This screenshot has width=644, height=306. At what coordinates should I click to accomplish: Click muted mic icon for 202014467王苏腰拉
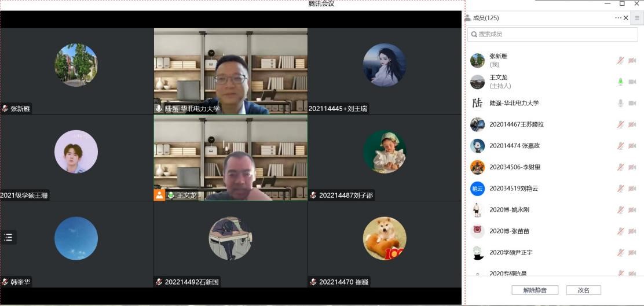(x=620, y=124)
